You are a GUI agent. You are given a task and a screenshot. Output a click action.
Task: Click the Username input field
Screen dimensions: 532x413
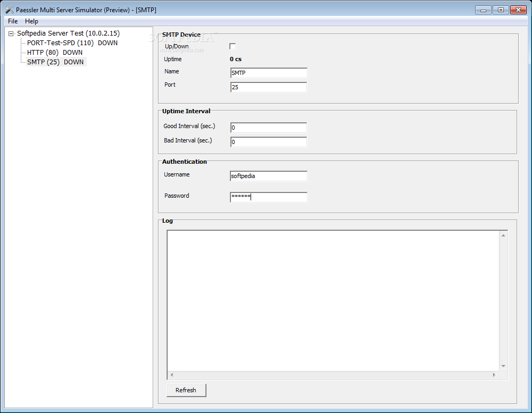pos(268,176)
